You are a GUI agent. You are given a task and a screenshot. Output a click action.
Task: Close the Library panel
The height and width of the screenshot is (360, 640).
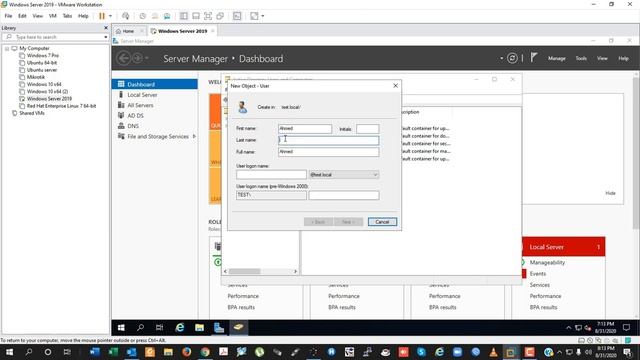coord(106,28)
